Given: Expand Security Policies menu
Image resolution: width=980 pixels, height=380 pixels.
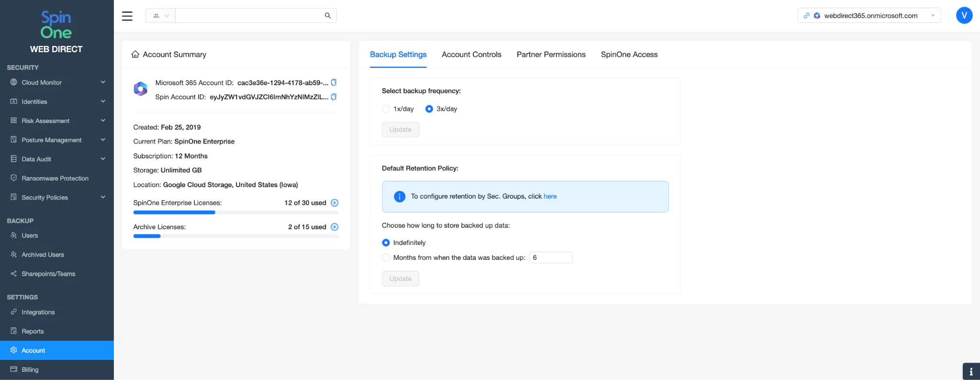Looking at the screenshot, I should 57,197.
